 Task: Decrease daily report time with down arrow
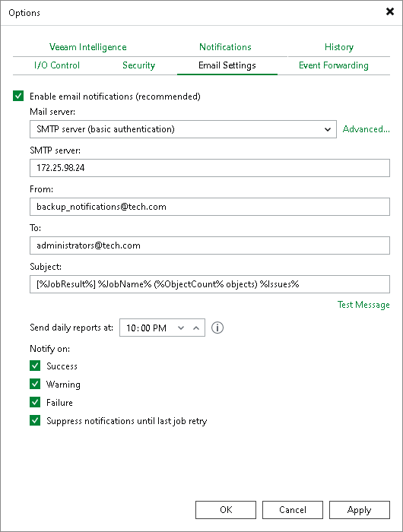pyautogui.click(x=181, y=328)
